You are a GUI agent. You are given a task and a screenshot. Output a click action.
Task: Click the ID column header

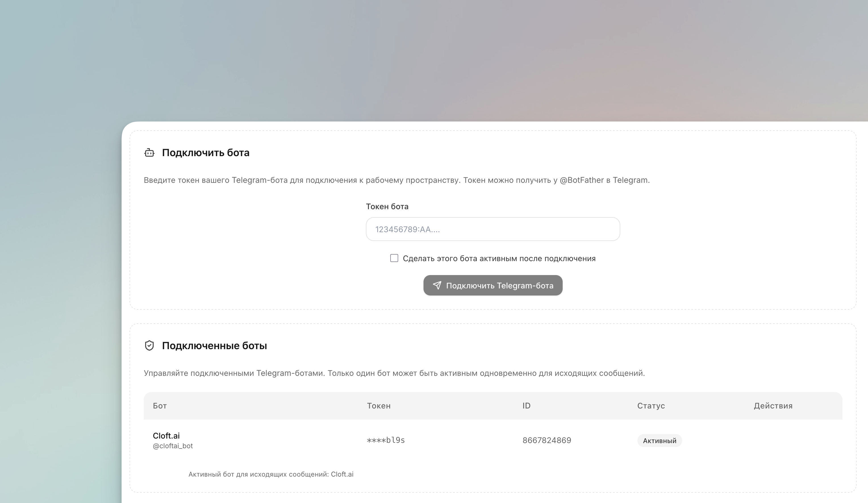pyautogui.click(x=526, y=406)
